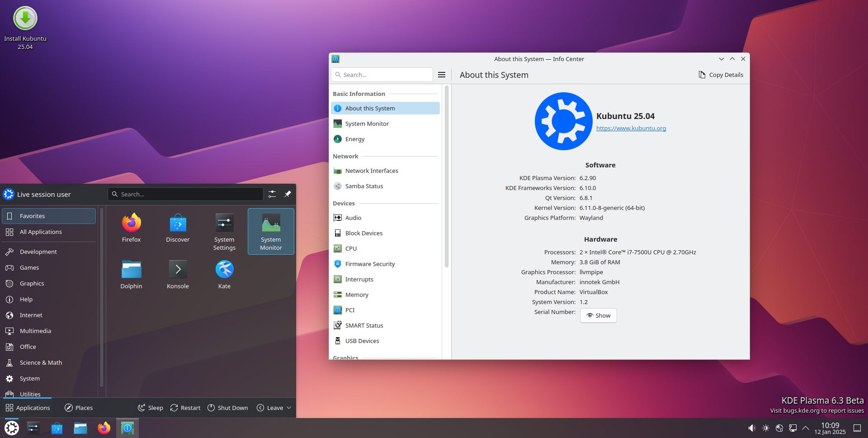Image resolution: width=868 pixels, height=438 pixels.
Task: Click Info Center task in the taskbar
Action: [127, 428]
